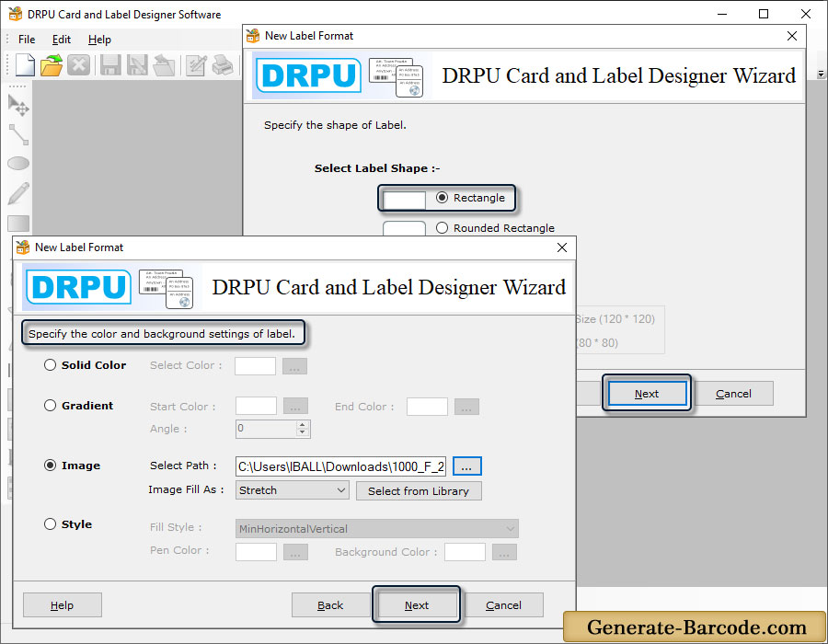Close the color settings New Label Format dialog
The height and width of the screenshot is (644, 828).
tap(562, 247)
